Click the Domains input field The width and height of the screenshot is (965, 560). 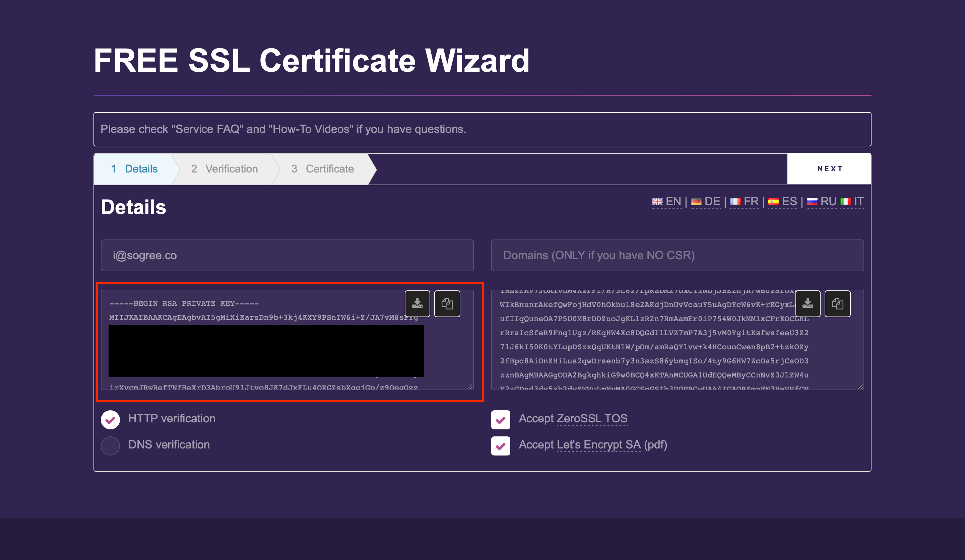(678, 255)
